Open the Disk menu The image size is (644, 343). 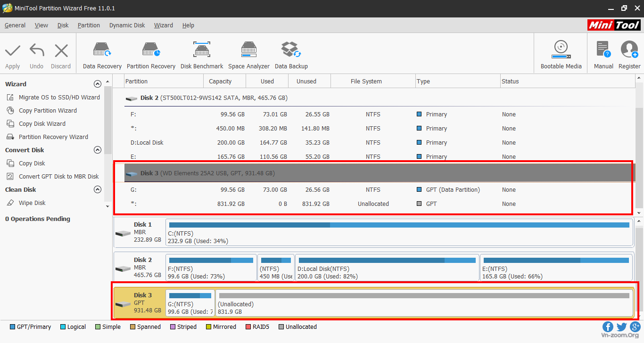(x=63, y=25)
